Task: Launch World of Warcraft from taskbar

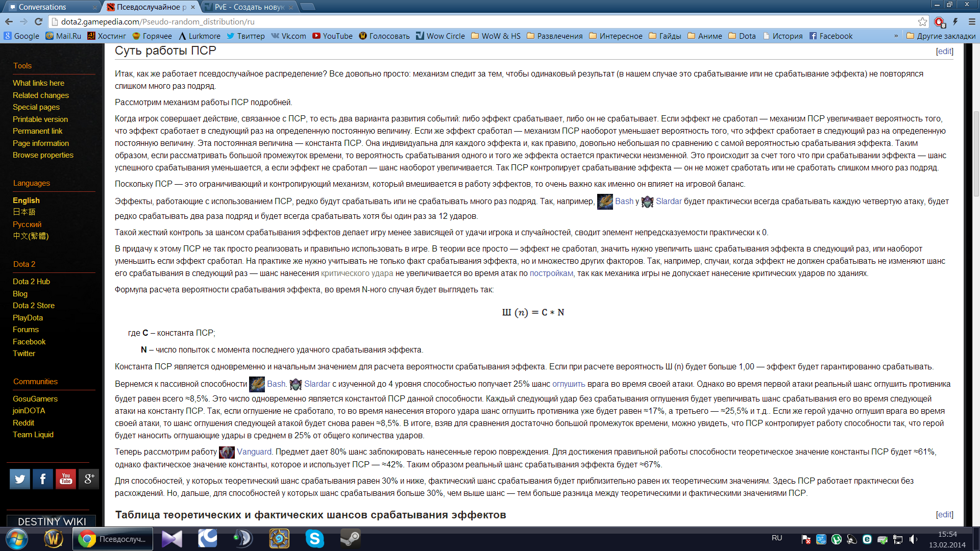Action: [x=54, y=539]
